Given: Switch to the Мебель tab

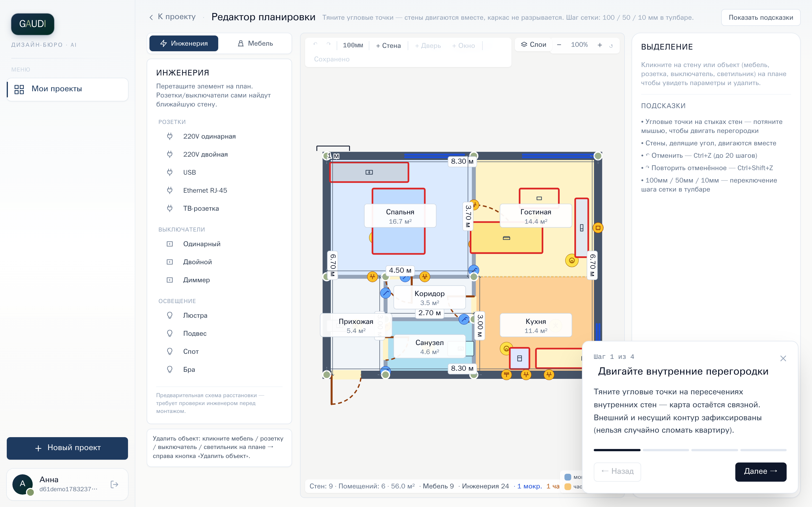Looking at the screenshot, I should [255, 44].
